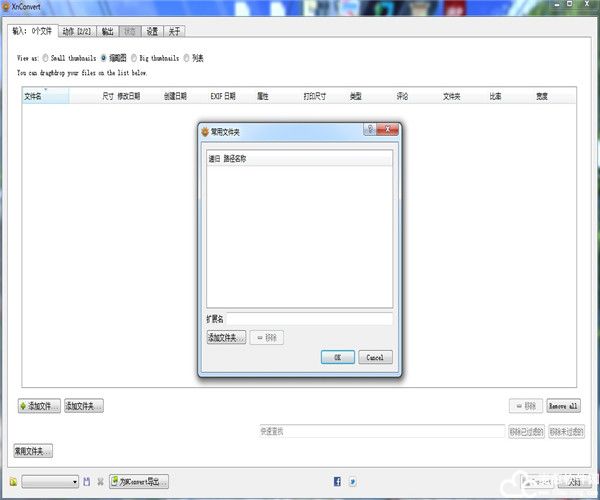600x500 pixels.
Task: Click OK in the 常用文件夹 dialog
Action: [x=338, y=357]
